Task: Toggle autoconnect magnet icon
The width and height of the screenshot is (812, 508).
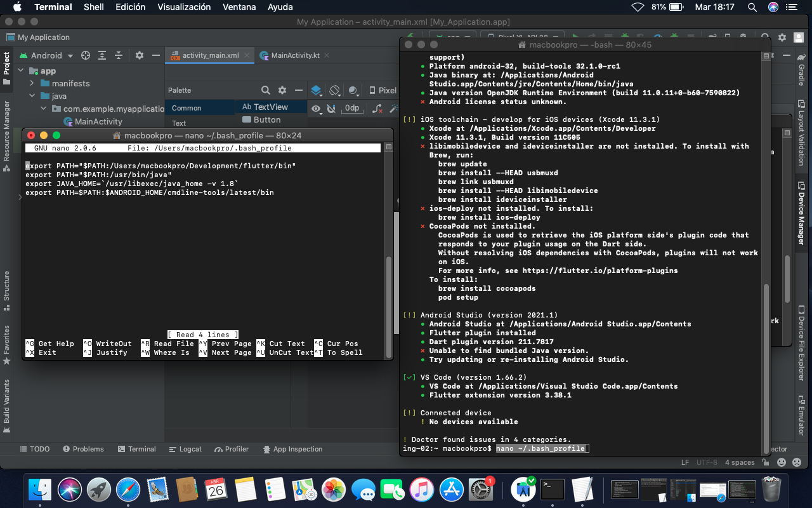Action: [x=331, y=108]
